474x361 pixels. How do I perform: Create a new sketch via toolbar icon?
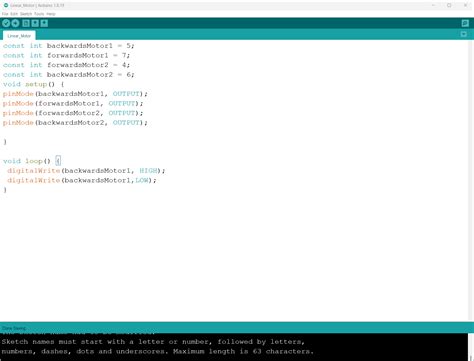[26, 23]
